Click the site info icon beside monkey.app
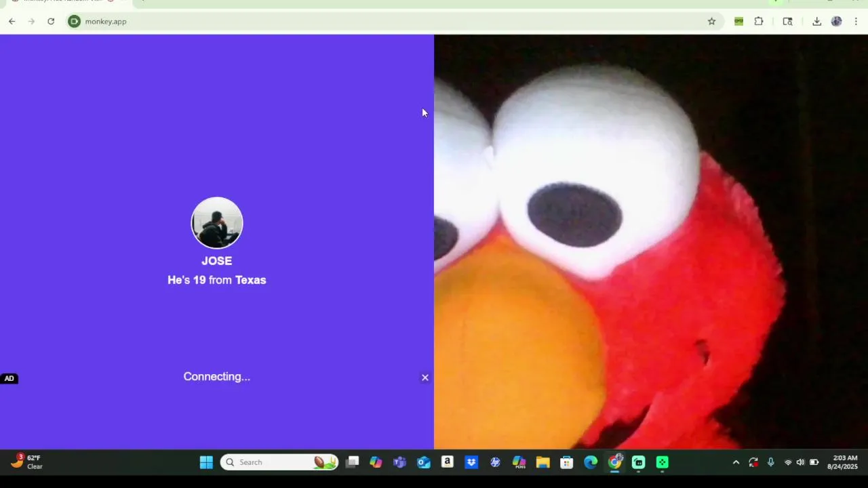 74,21
